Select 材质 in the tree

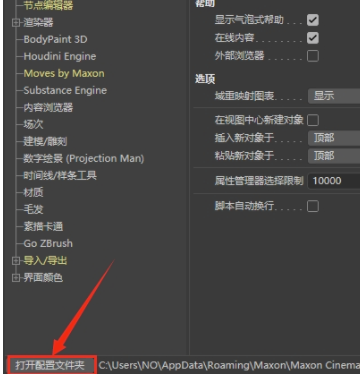[x=33, y=192]
